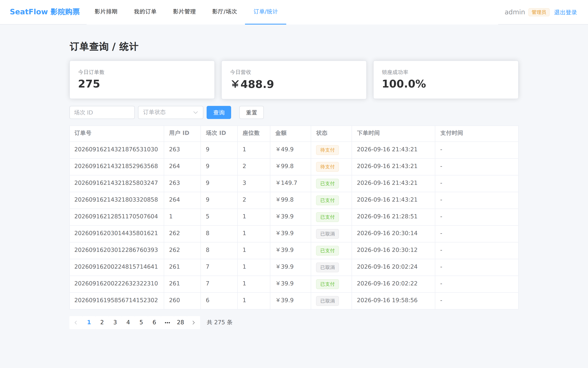
Task: Click order number 20260916212851170507604
Action: 116,217
